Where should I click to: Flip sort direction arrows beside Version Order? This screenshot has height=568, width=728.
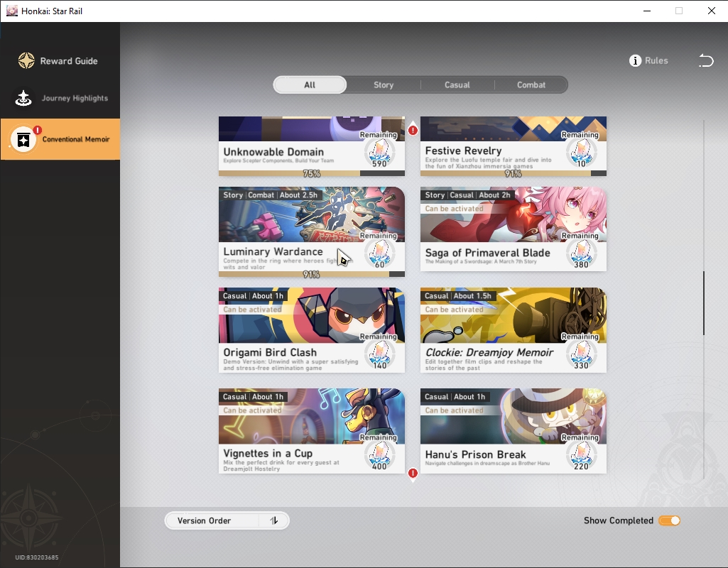(274, 520)
